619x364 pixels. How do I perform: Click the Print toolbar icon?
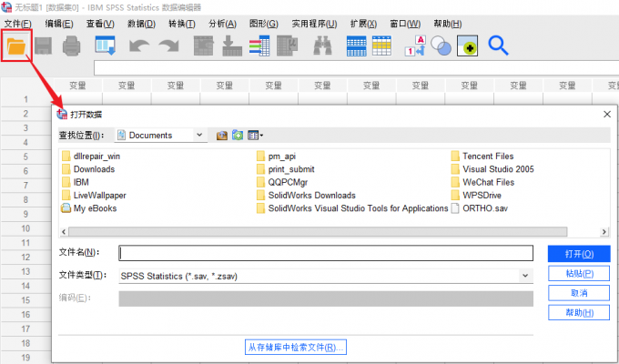(71, 45)
